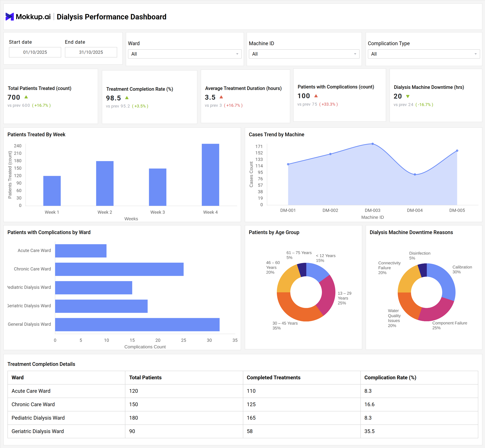Viewport: 485px width, 448px height.
Task: Click the General Dialysis Ward bar
Action: point(137,325)
